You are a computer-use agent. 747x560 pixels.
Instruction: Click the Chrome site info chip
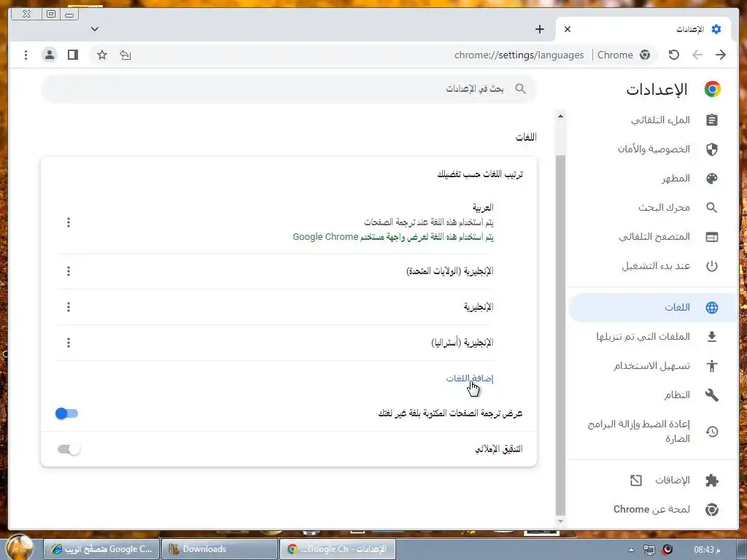tap(624, 55)
